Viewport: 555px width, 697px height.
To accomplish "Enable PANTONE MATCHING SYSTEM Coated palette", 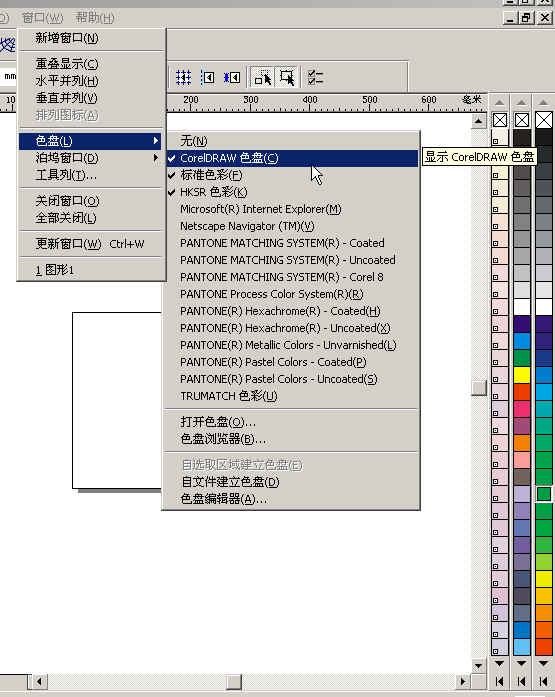I will tap(292, 243).
